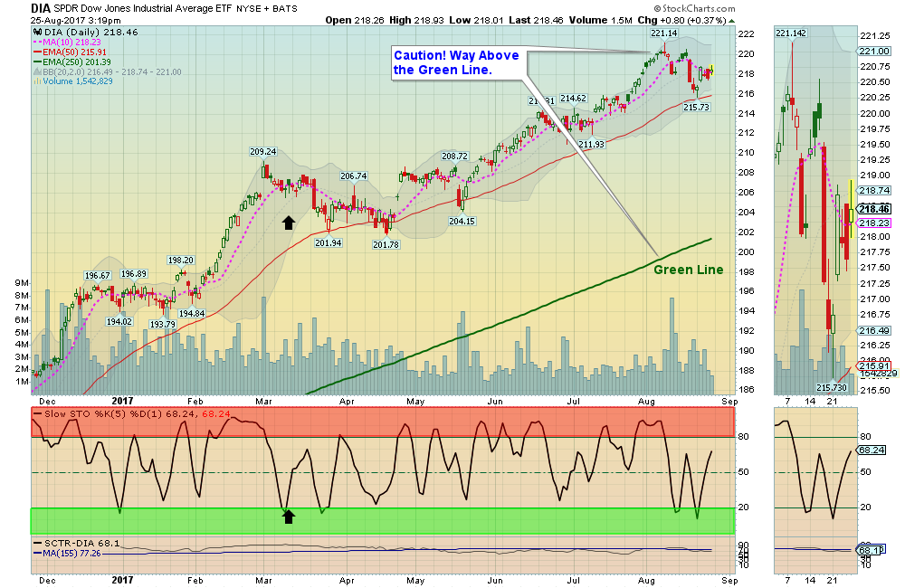Click the 209.24 price label
This screenshot has width=905, height=588.
(x=262, y=152)
